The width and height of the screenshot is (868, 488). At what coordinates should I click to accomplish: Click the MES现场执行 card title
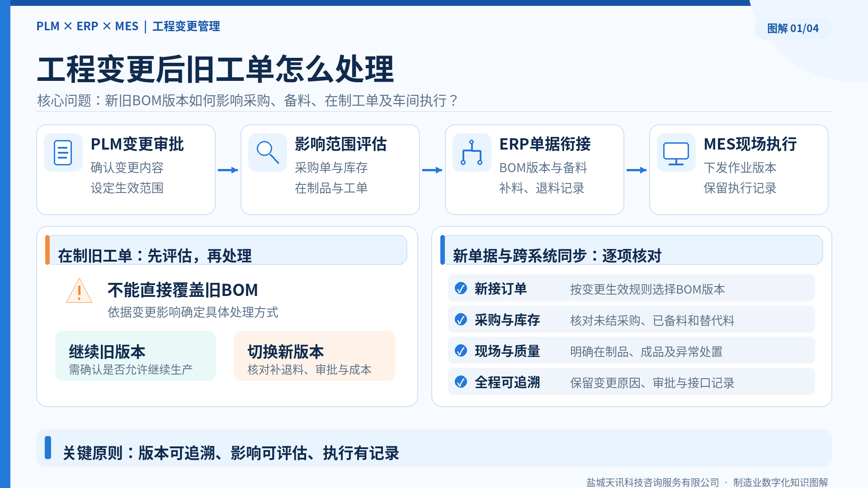[750, 144]
